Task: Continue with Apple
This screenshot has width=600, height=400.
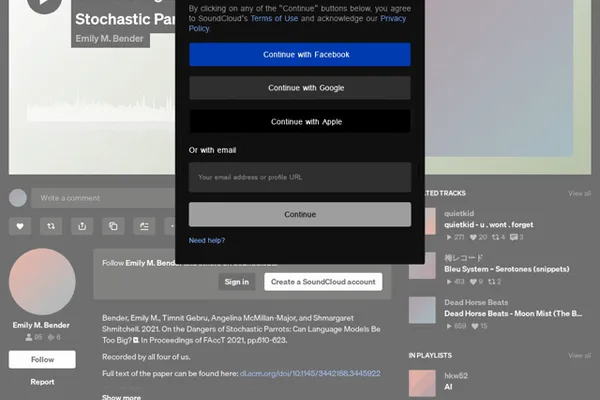Action: coord(300,121)
